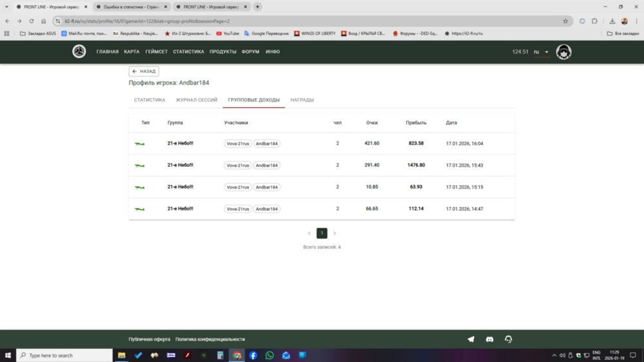Click the Vova-21rus chip in the 16:04 row
Screen dimensions: 644x362
pyautogui.click(x=238, y=144)
